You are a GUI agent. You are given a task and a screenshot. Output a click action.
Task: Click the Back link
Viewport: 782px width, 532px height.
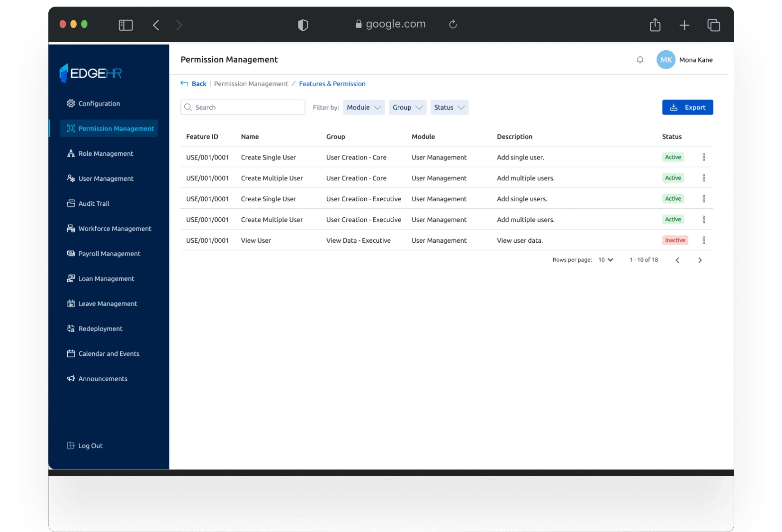(x=193, y=84)
